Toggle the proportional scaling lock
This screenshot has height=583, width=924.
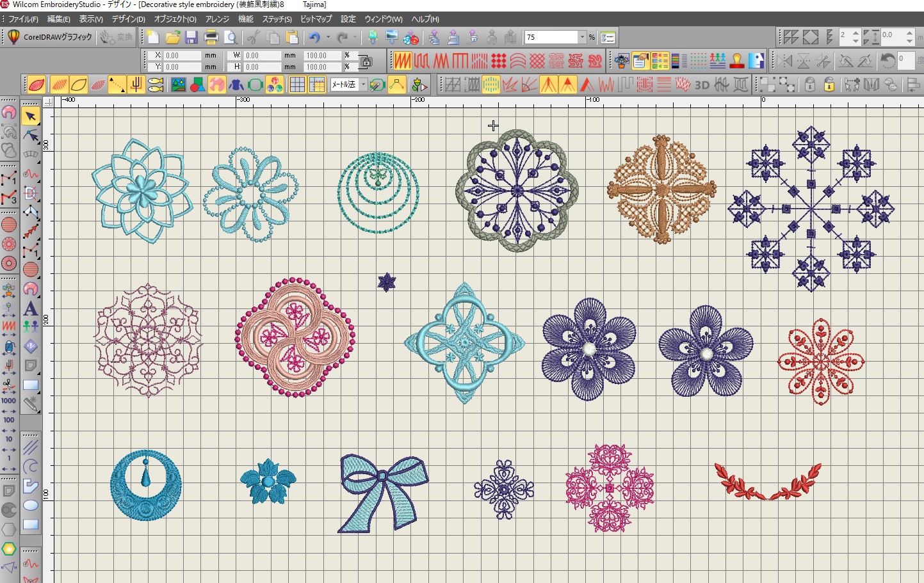366,61
